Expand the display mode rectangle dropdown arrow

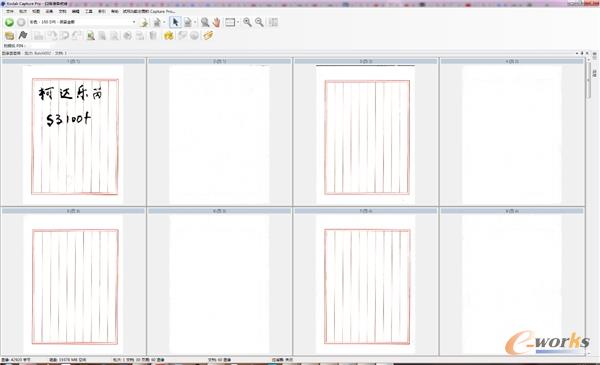click(x=238, y=22)
